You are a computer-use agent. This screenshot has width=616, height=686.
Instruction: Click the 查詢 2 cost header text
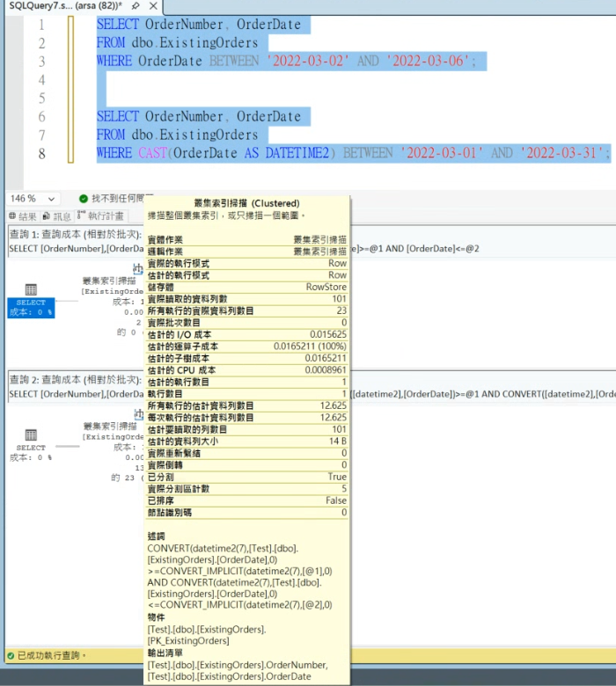(76, 380)
